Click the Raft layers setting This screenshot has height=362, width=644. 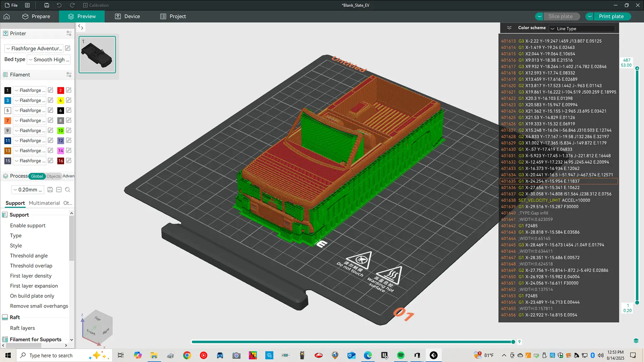click(x=22, y=328)
